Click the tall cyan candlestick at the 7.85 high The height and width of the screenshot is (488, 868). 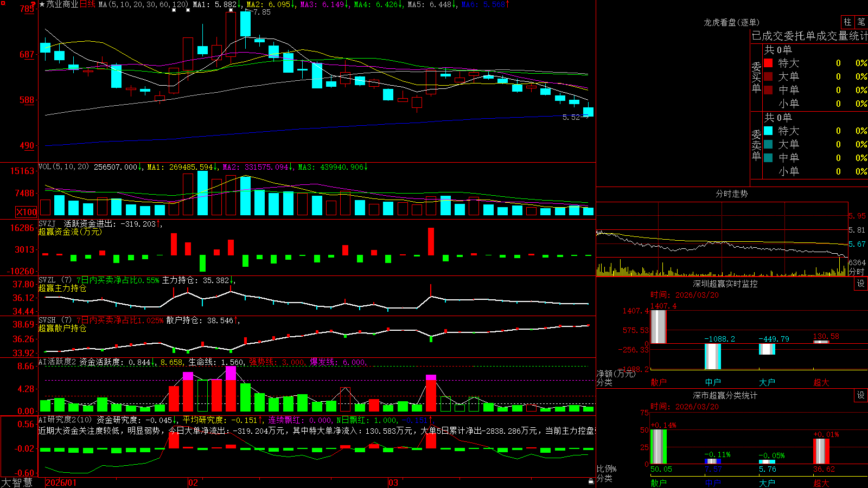245,24
